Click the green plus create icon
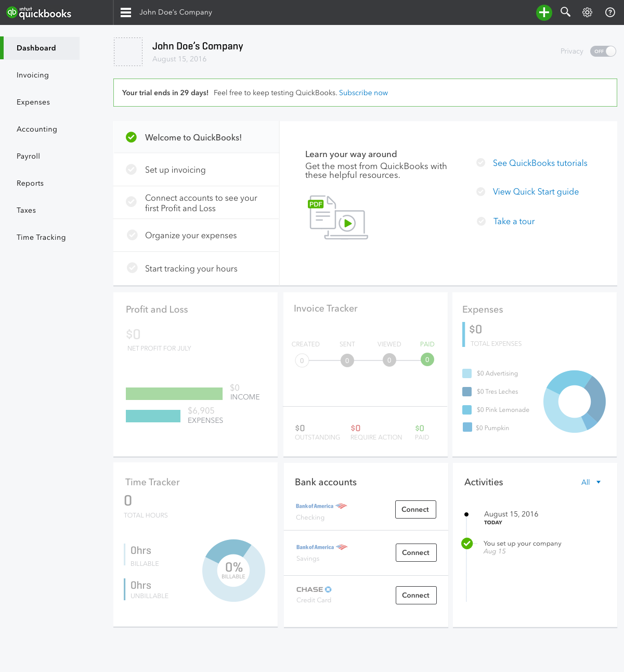The width and height of the screenshot is (624, 672). click(544, 12)
